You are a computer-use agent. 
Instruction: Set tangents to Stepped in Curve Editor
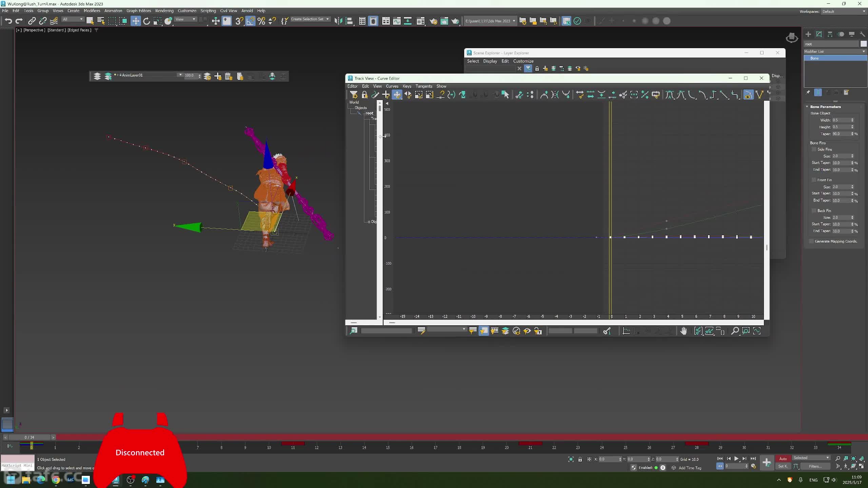(x=713, y=95)
